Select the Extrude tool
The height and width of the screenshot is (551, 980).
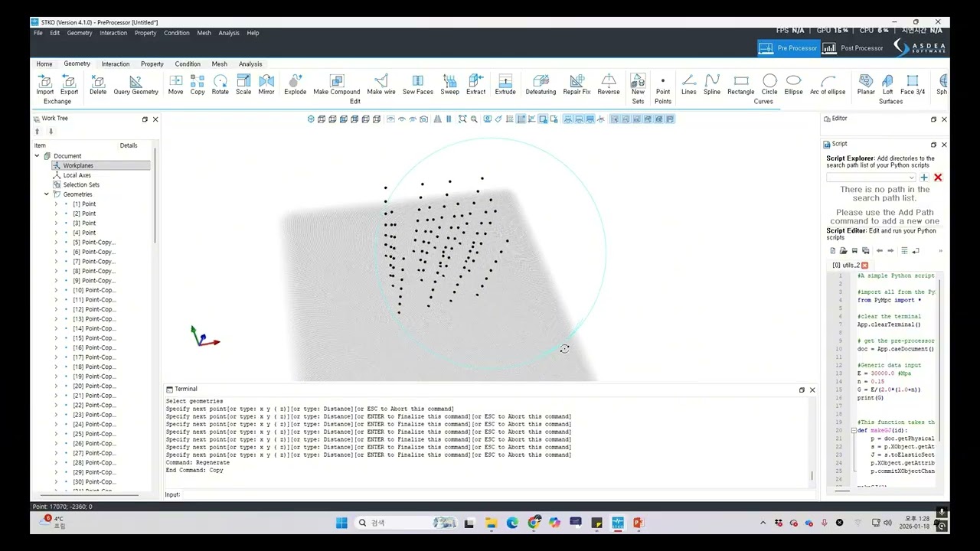click(x=505, y=84)
